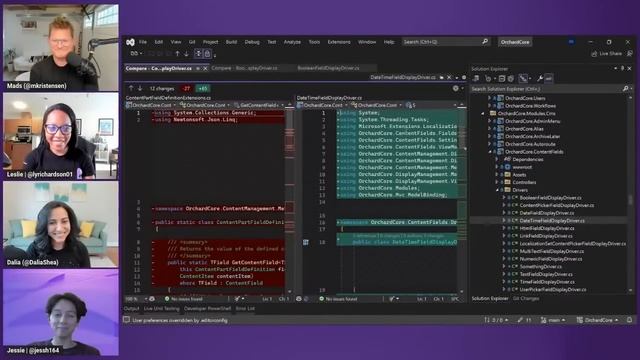
Task: Switch to the Git Changes tab
Action: (x=526, y=299)
